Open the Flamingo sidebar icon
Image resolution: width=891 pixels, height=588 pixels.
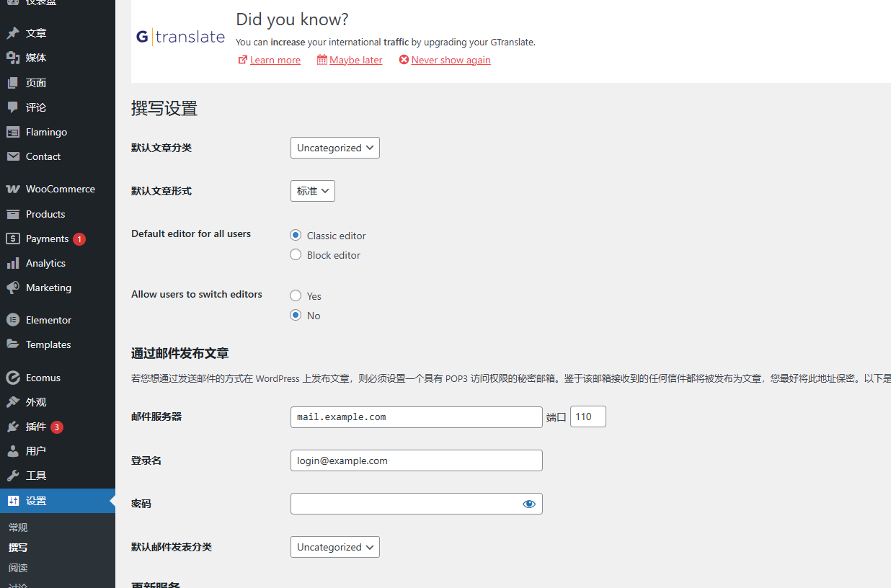tap(14, 131)
